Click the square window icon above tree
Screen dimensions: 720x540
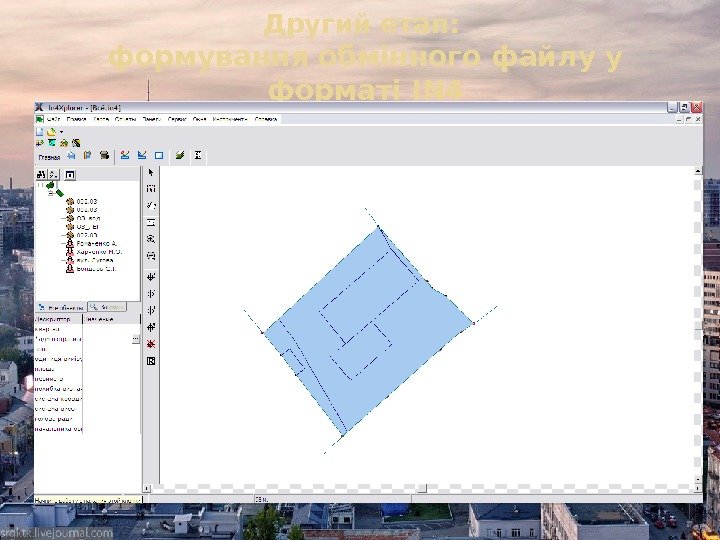(70, 174)
